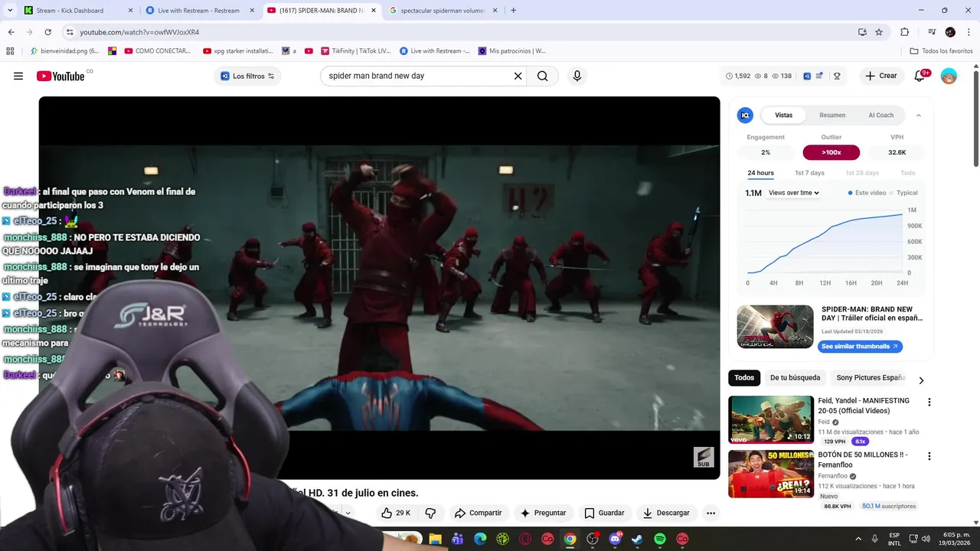Screen dimensions: 980x551
Task: Open Microsoft Edge from the taskbar
Action: (480, 539)
